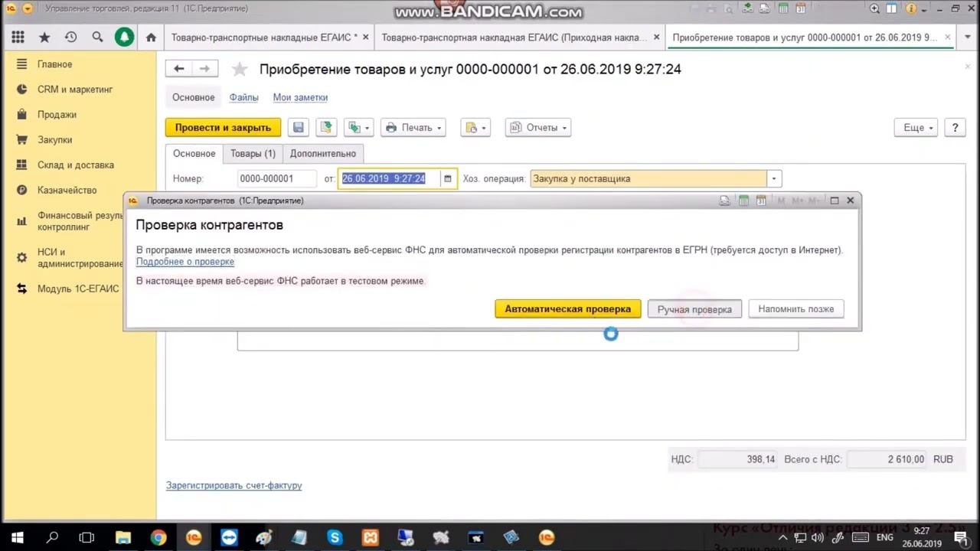Click Провести и закрыть button
Viewport: 980px width, 551px height.
223,128
